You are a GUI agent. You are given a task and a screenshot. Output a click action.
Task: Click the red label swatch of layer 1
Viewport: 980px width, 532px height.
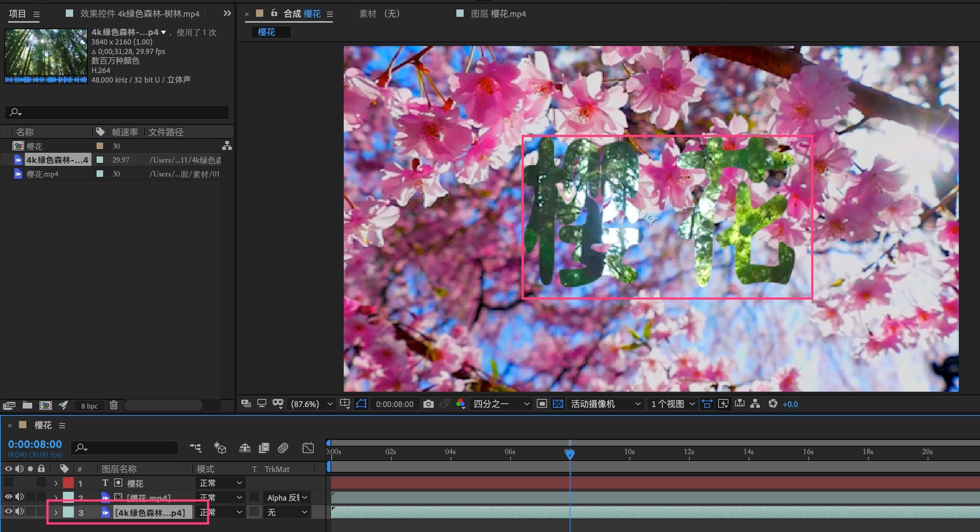[x=68, y=483]
